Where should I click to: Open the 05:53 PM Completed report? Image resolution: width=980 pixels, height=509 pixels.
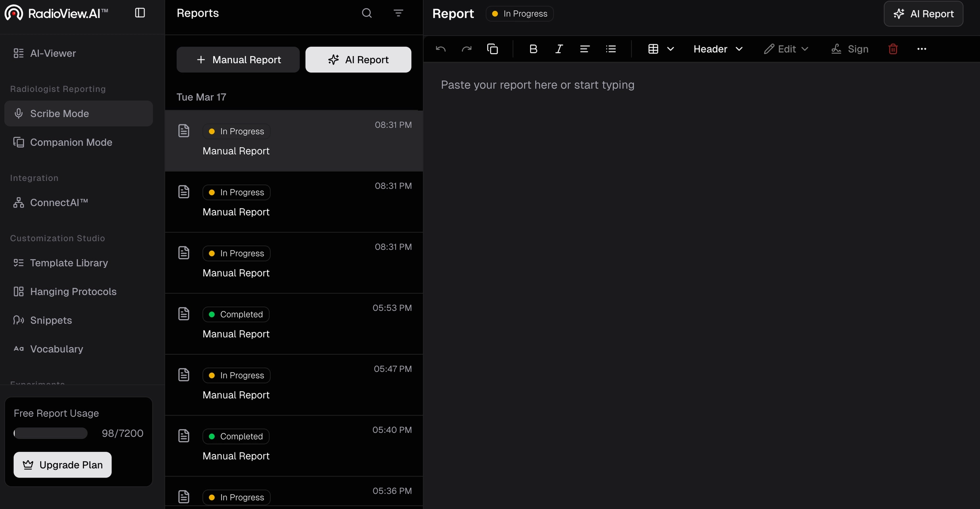[294, 324]
